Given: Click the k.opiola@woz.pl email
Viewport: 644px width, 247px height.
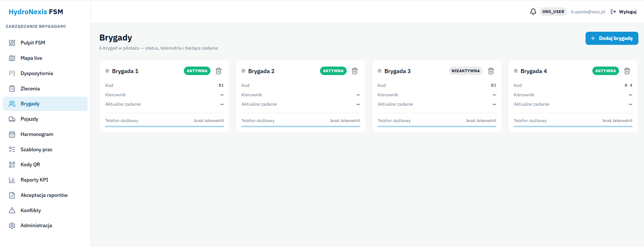Looking at the screenshot, I should pos(588,12).
